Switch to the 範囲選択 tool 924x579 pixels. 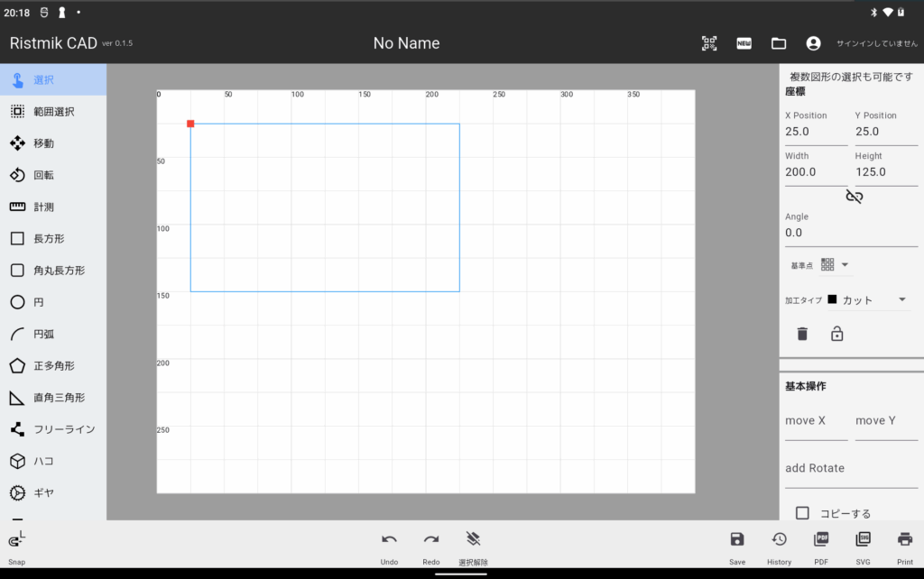tap(52, 112)
